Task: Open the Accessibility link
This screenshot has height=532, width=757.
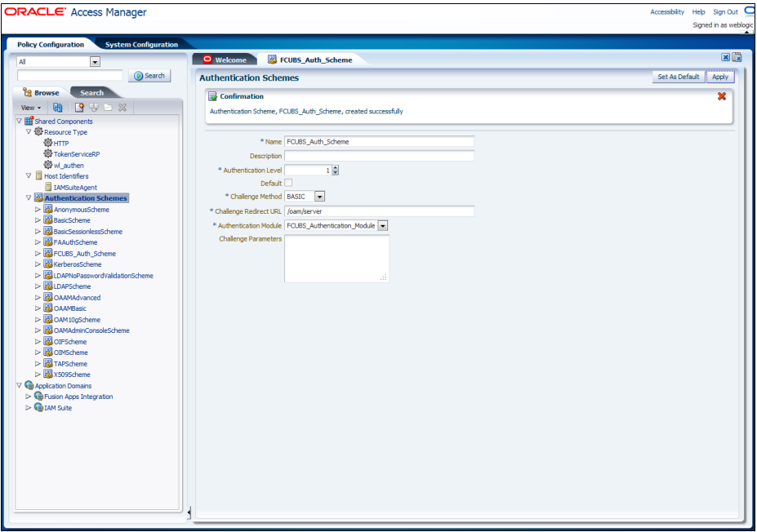Action: coord(666,12)
